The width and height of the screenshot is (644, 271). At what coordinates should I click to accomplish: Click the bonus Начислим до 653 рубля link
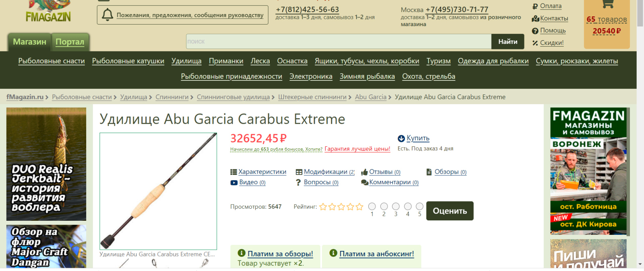click(x=276, y=149)
